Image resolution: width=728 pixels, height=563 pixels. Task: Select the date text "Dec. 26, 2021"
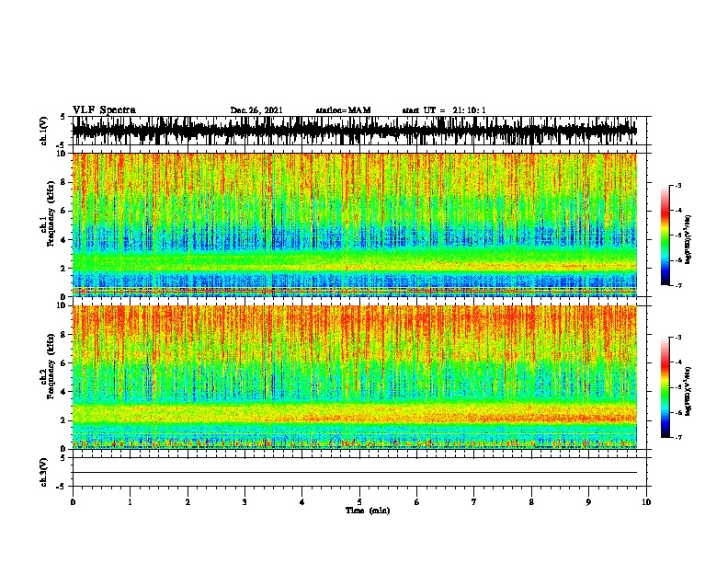pos(256,110)
